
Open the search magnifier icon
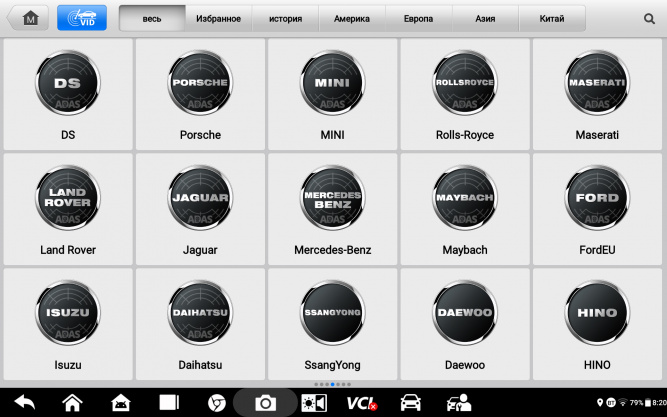(x=649, y=19)
